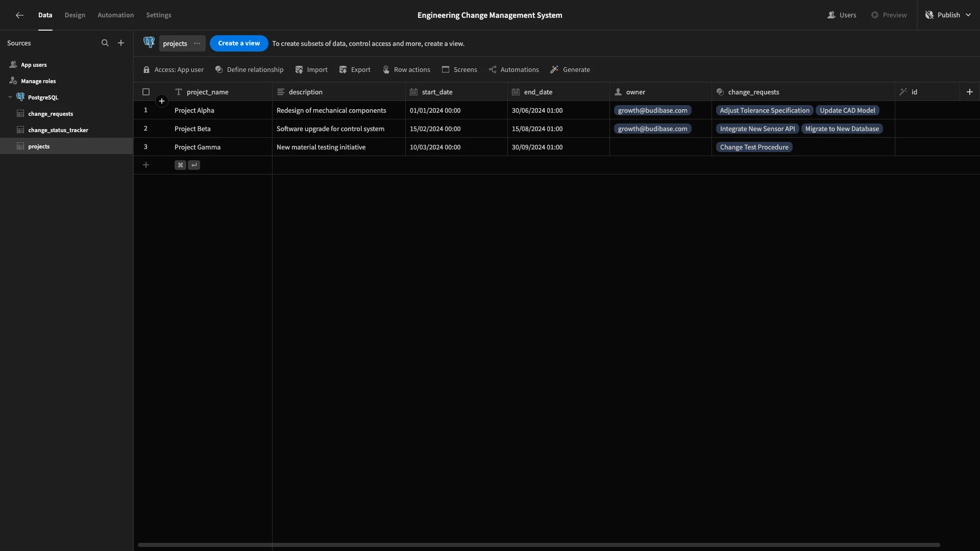This screenshot has height=551, width=980.
Task: Add a new column to the table
Action: pyautogui.click(x=970, y=92)
